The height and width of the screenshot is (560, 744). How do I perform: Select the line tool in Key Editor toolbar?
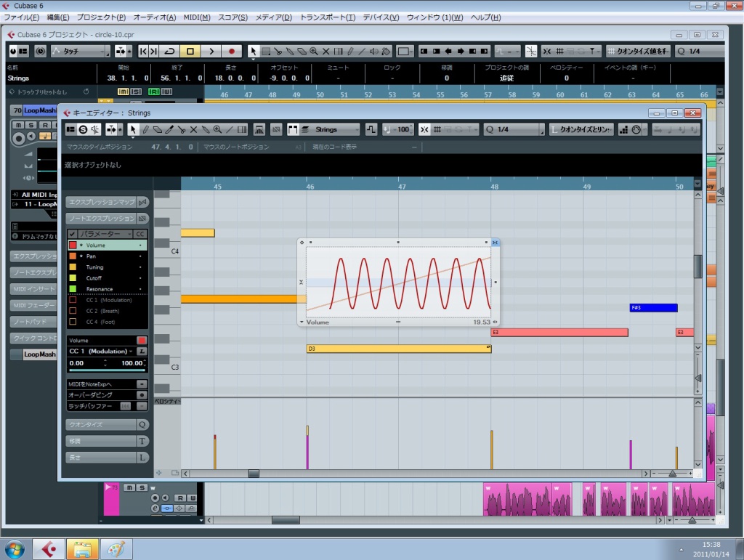(230, 129)
